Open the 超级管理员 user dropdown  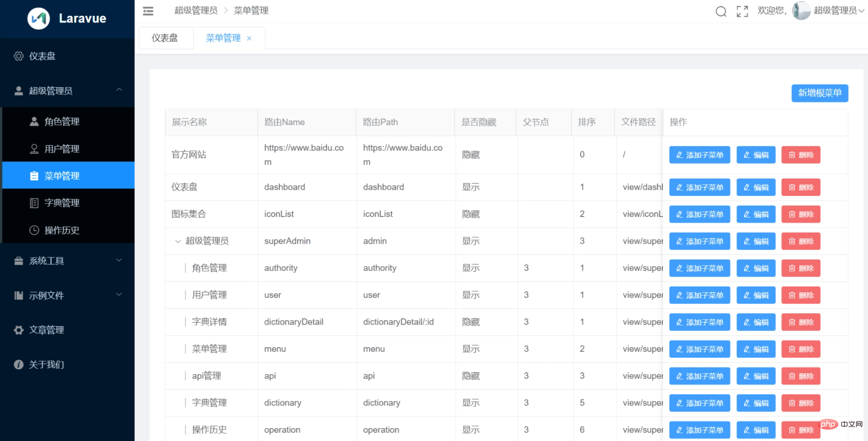838,11
